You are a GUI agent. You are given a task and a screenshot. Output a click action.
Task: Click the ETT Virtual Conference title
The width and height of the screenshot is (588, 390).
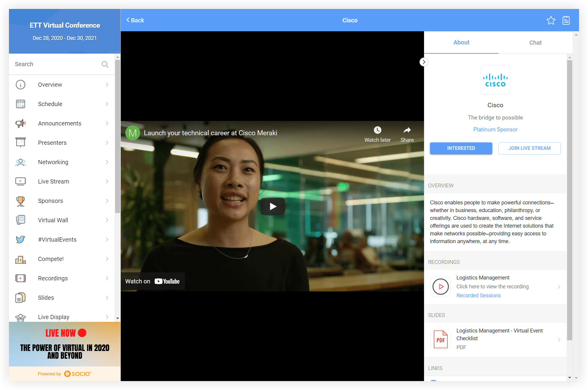coord(65,25)
